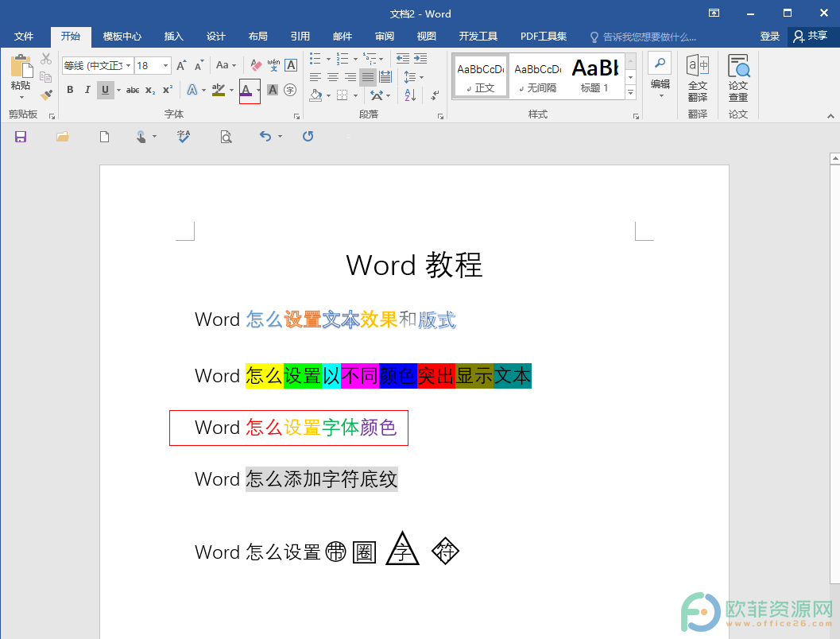840x639 pixels.
Task: Switch to the 布局 tab
Action: click(x=257, y=37)
